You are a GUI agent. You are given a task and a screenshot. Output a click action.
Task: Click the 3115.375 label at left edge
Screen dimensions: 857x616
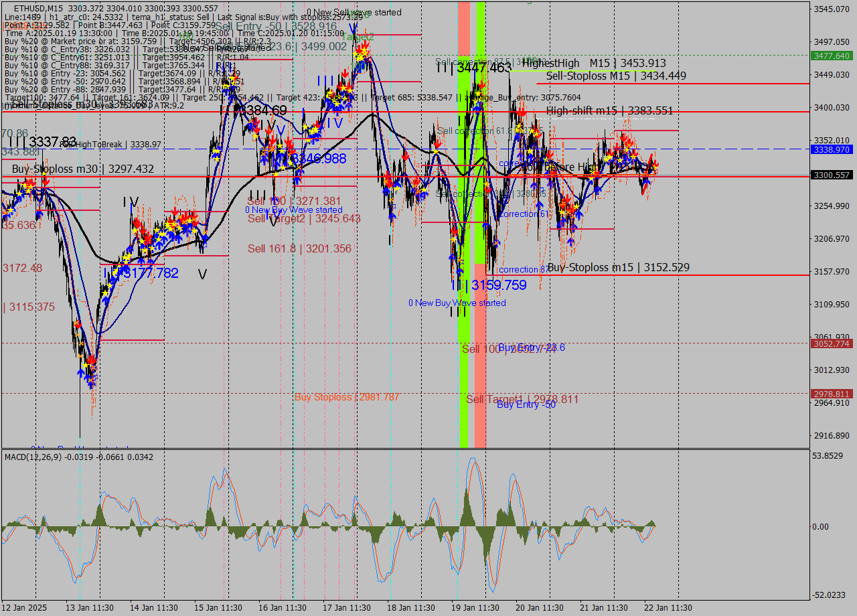pyautogui.click(x=29, y=307)
